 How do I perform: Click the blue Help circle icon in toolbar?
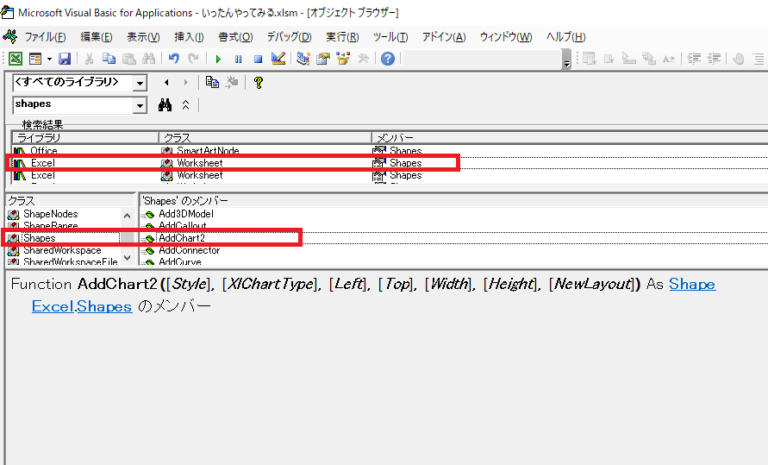(387, 60)
